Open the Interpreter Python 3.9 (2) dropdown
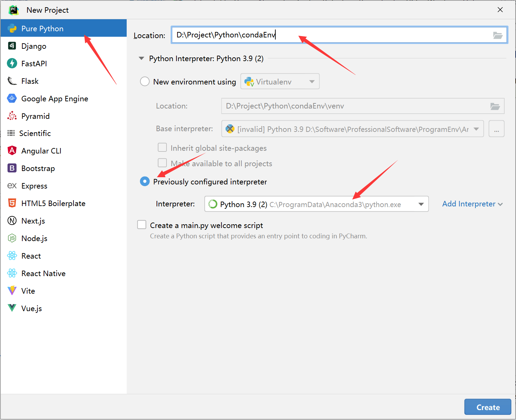The height and width of the screenshot is (420, 516). click(317, 204)
